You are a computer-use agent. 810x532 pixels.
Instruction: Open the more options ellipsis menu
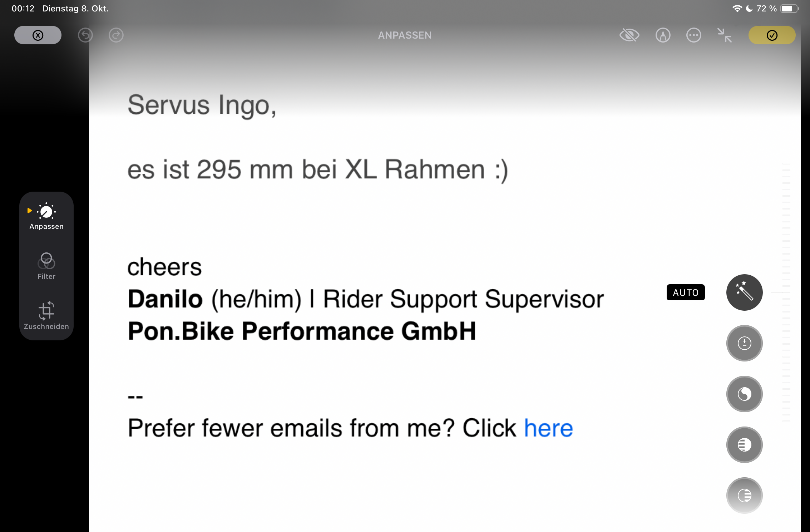693,35
